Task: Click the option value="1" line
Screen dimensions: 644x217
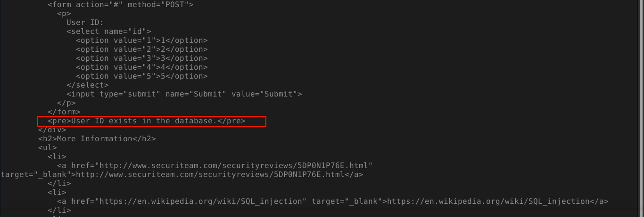Action: point(142,40)
